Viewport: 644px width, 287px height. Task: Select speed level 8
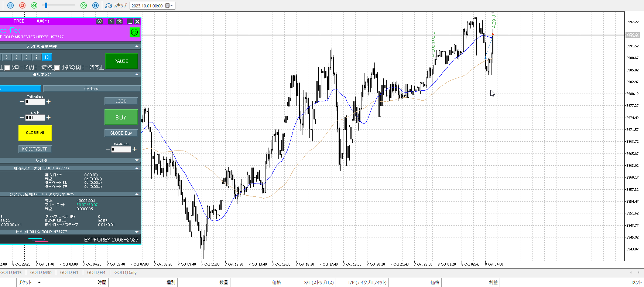click(x=27, y=57)
